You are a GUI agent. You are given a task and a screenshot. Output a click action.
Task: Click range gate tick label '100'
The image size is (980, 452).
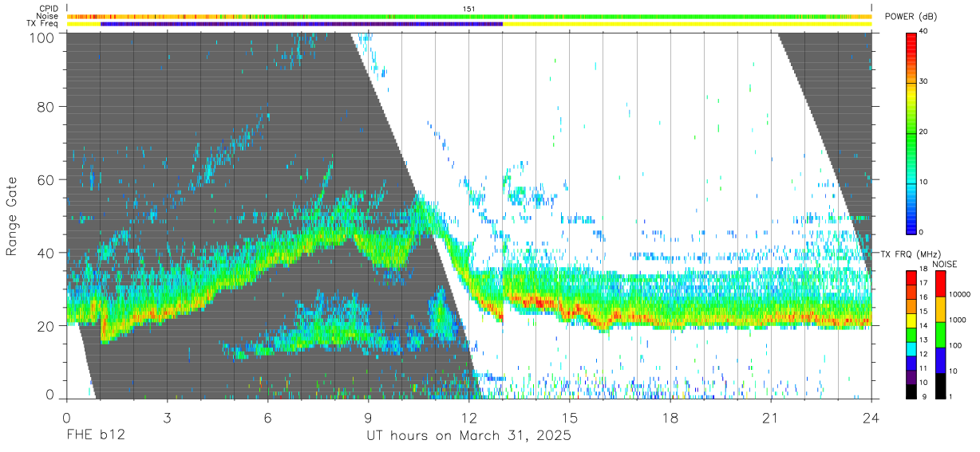[x=43, y=37]
